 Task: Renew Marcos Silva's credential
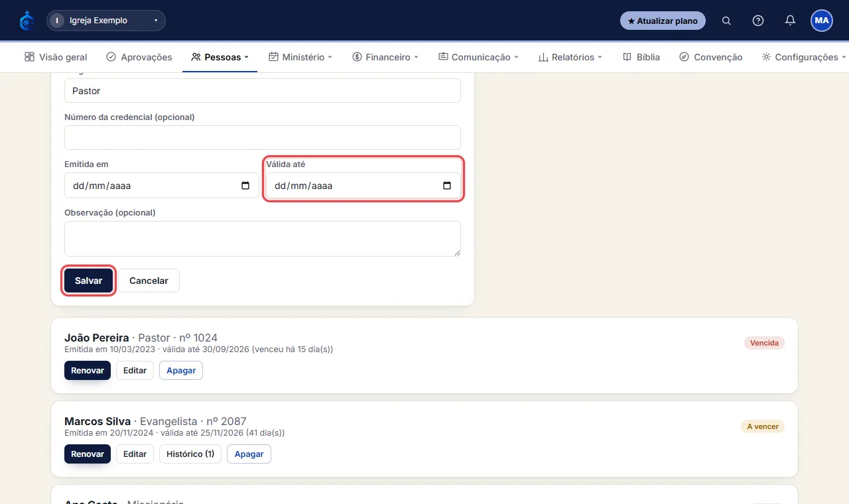pos(88,454)
